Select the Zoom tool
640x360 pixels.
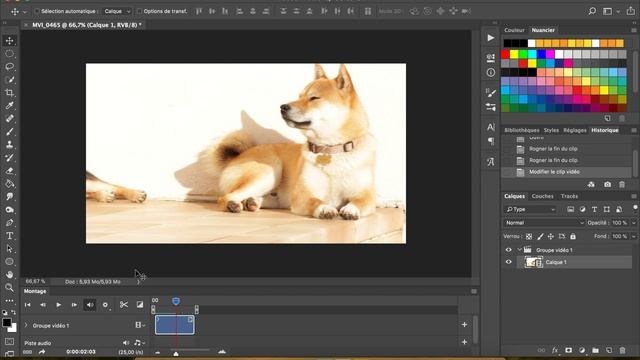(9, 287)
